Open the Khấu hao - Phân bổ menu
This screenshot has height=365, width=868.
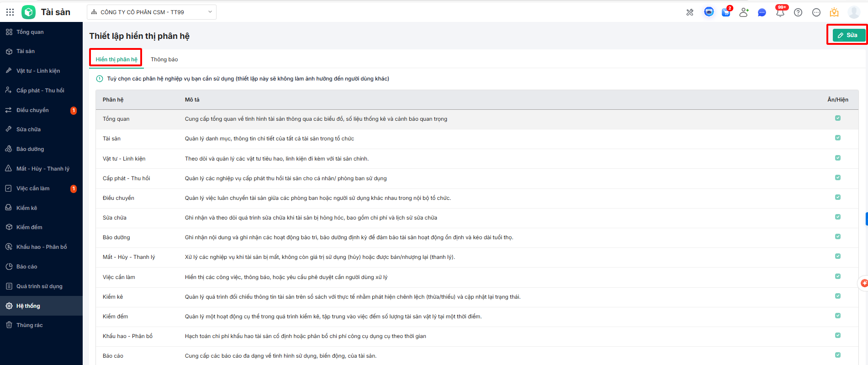coord(42,247)
